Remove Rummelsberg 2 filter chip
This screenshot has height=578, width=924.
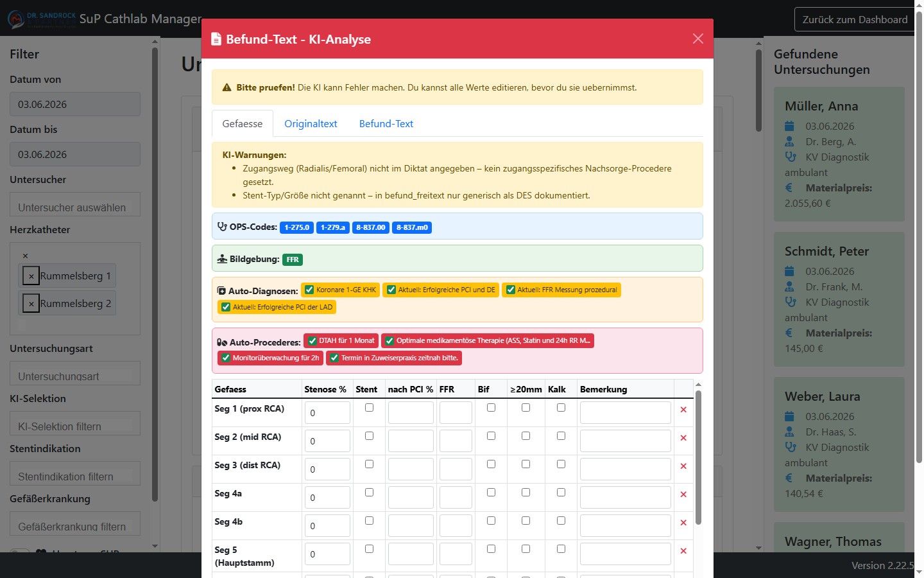click(31, 303)
